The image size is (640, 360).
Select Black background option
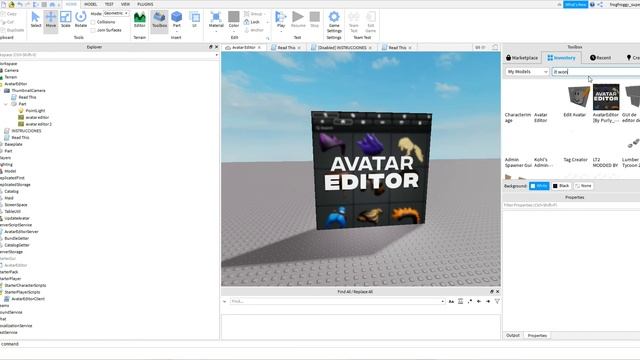click(561, 186)
